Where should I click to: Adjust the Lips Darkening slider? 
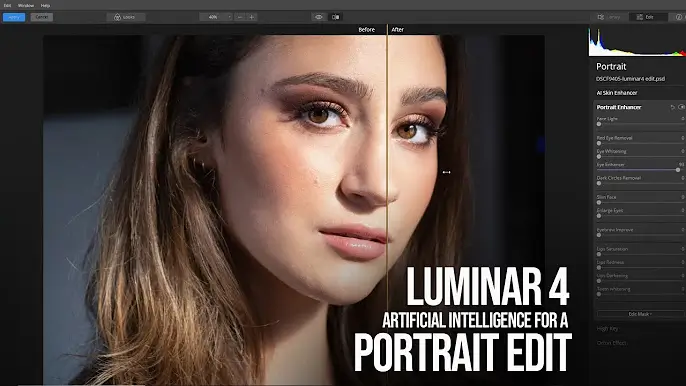click(641, 281)
